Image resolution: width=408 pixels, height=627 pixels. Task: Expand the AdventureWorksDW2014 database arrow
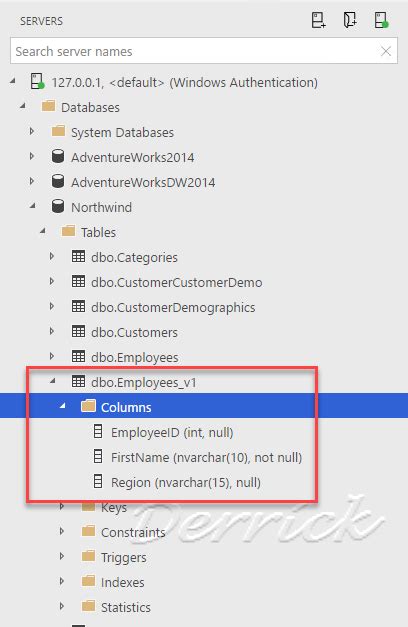[x=32, y=181]
